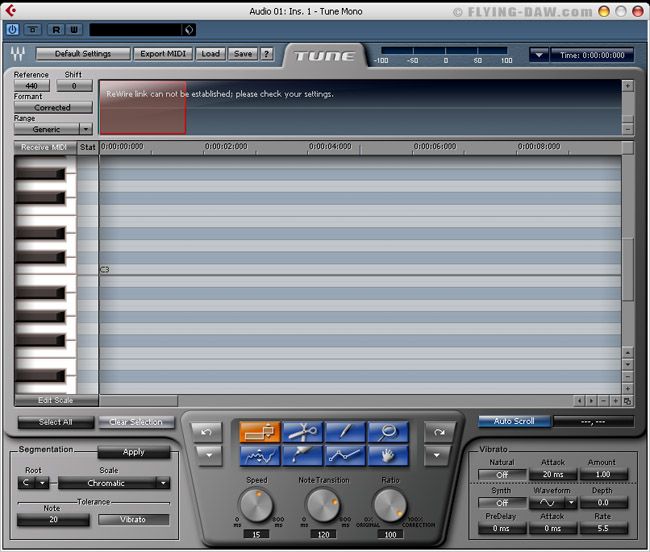Screen dimensions: 650x552
Task: Click the Shift 0 value field
Action: coord(74,86)
